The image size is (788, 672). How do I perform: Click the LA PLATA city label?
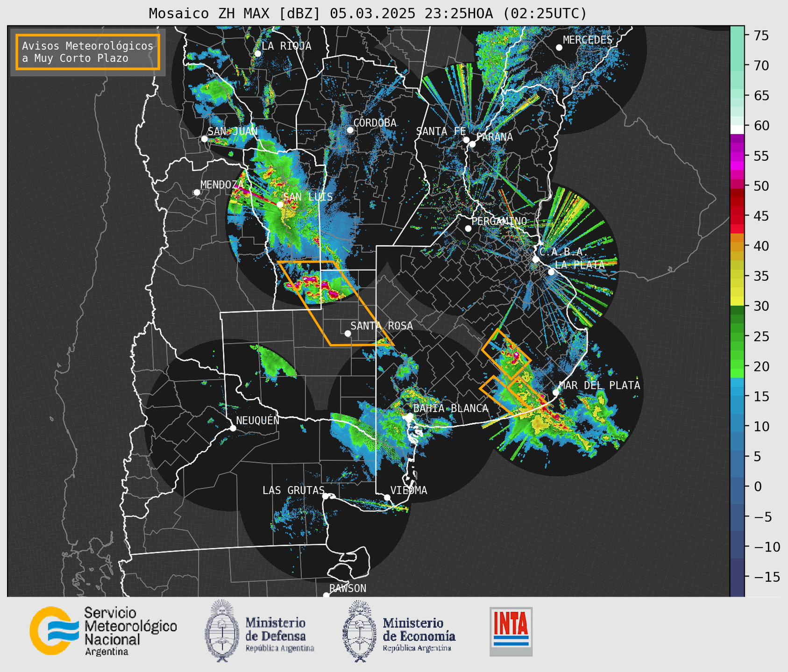pos(580,265)
